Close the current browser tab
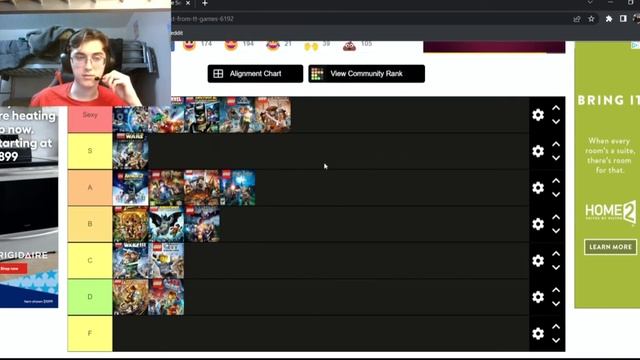 [188, 3]
